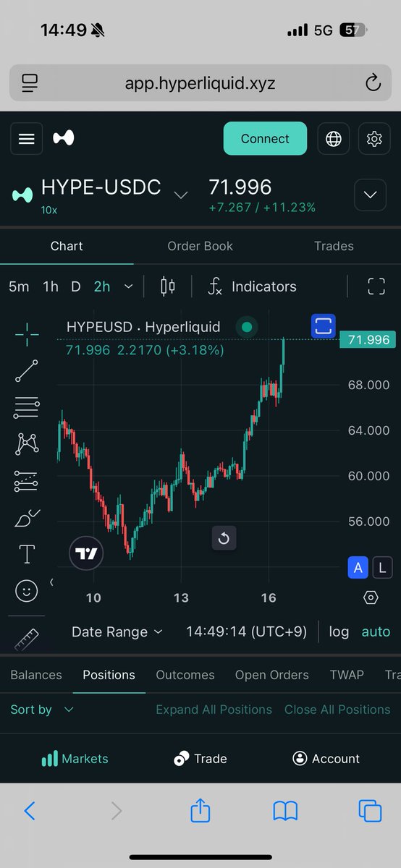The image size is (401, 868).
Task: Select the Fibonacci retracement tool
Action: coord(27,407)
